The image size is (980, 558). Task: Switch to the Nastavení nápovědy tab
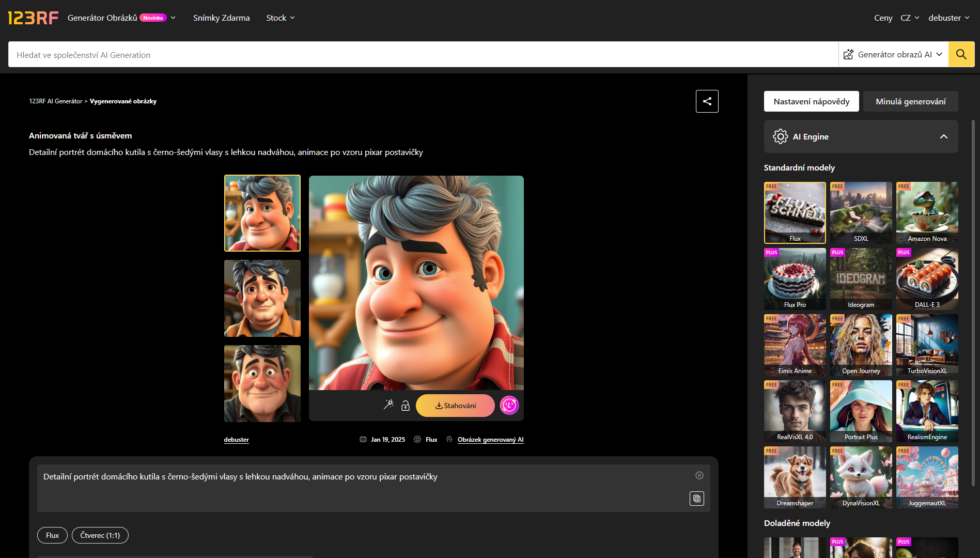[x=812, y=101]
